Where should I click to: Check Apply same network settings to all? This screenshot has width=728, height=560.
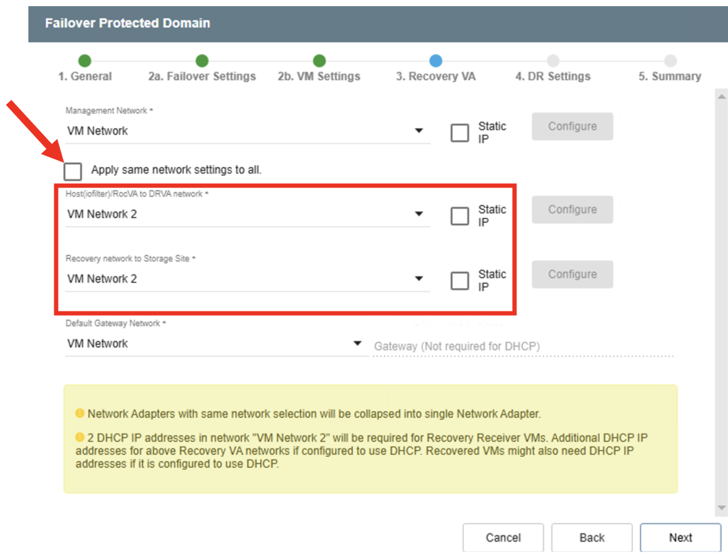[x=73, y=171]
